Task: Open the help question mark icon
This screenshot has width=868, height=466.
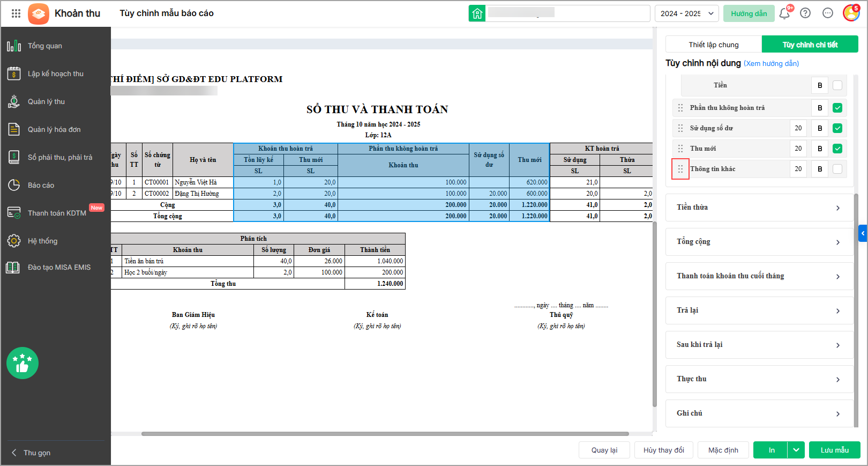Action: coord(805,13)
